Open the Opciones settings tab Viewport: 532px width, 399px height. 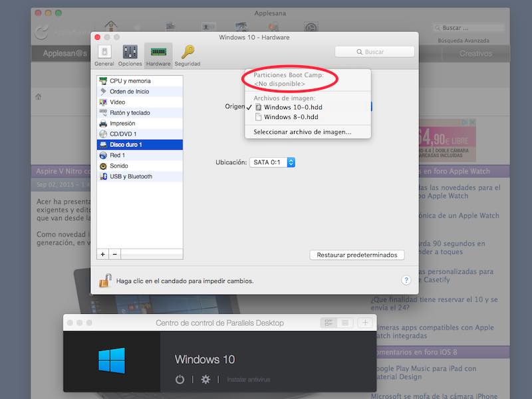pos(130,56)
